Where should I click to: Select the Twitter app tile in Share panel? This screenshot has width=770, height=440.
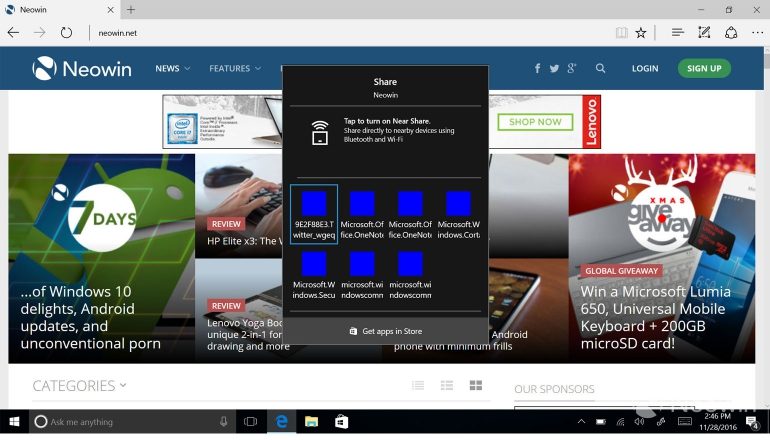point(314,214)
